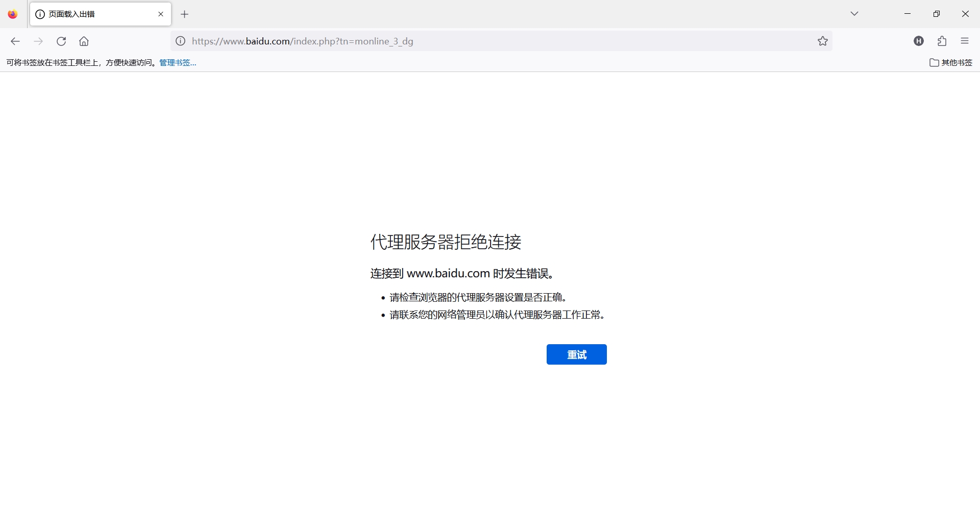This screenshot has width=980, height=526.
Task: Expand the list all tabs chevron
Action: tap(854, 14)
